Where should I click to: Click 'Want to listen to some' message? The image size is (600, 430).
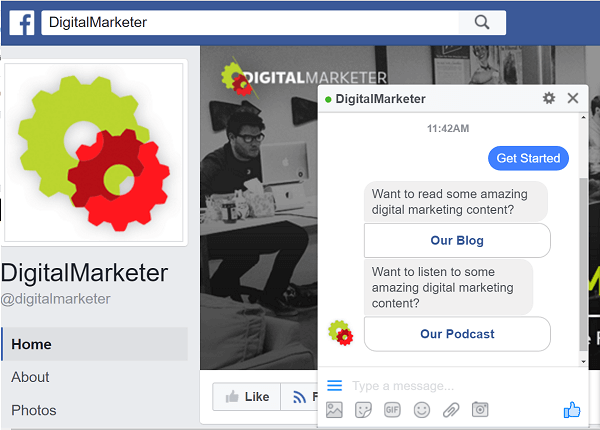coord(448,287)
